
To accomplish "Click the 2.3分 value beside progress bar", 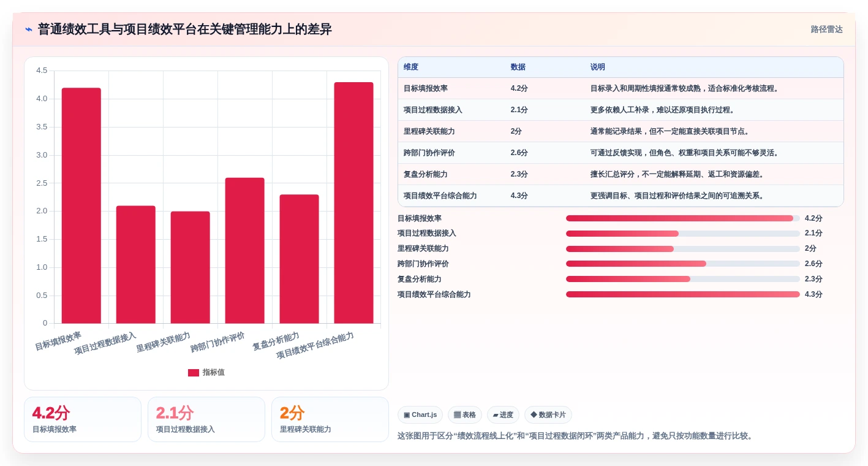I will 813,279.
